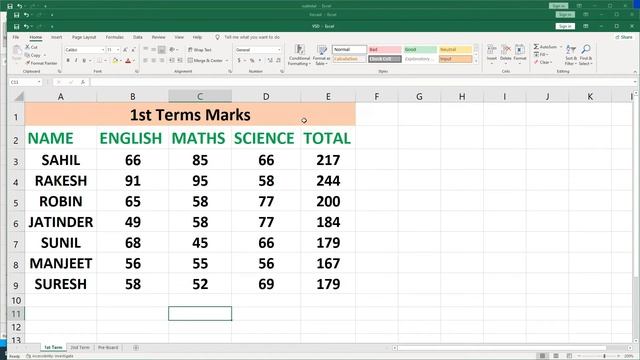Click the Increase Indent icon
640x360 pixels.
tap(180, 60)
